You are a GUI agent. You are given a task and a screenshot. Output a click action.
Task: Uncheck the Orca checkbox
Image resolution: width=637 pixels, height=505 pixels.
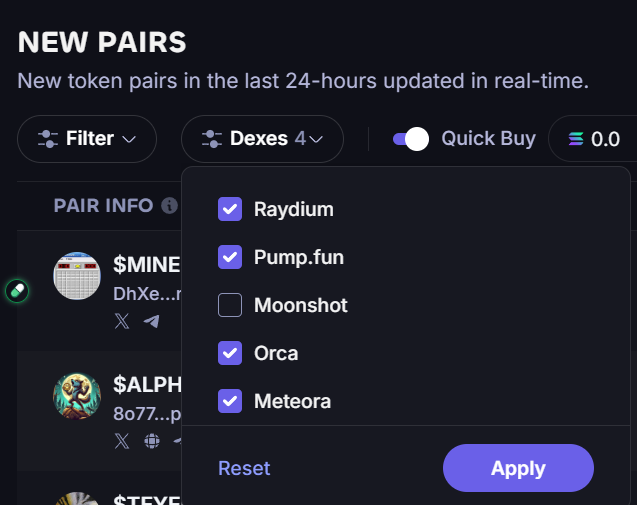coord(230,353)
